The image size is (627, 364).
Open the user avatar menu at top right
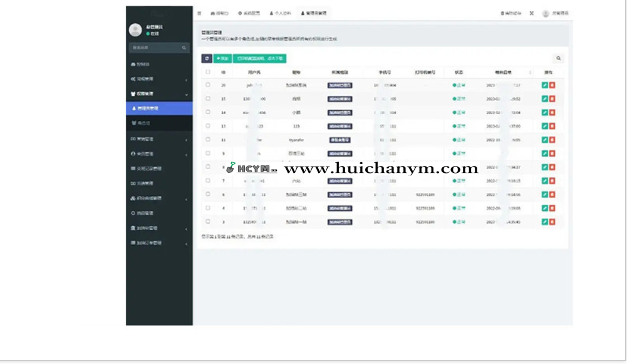click(x=555, y=13)
